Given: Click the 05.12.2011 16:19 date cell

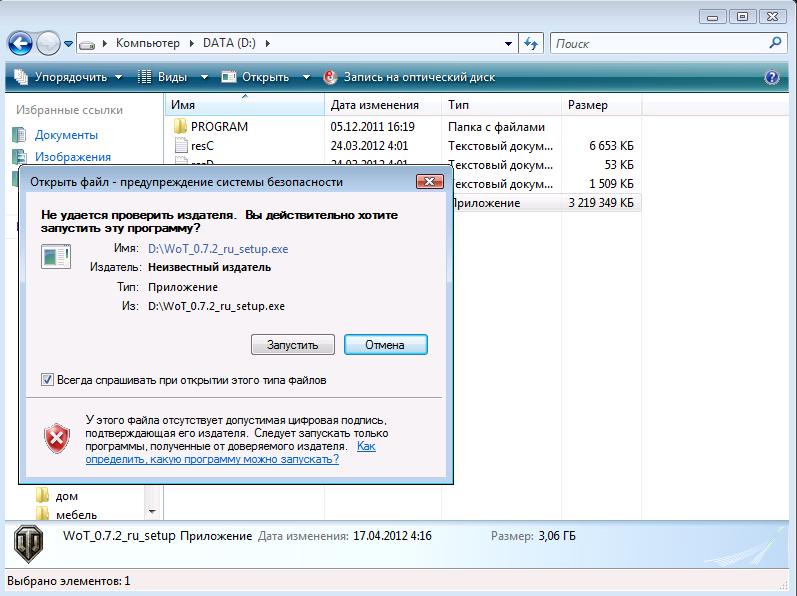Looking at the screenshot, I should [x=373, y=127].
